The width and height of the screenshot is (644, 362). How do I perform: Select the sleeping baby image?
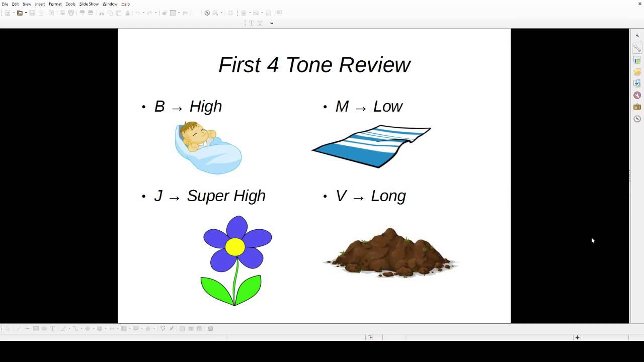[x=208, y=147]
